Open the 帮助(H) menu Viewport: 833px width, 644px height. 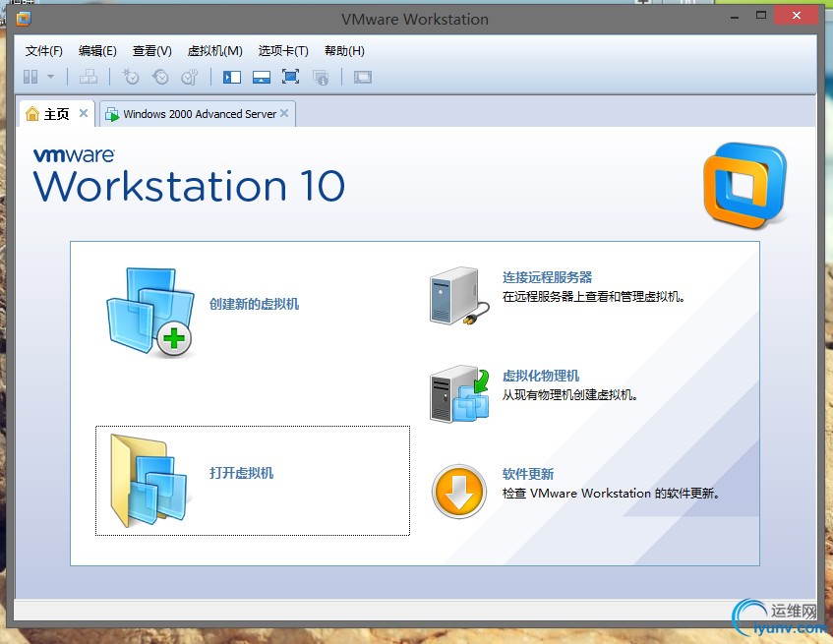pos(344,51)
